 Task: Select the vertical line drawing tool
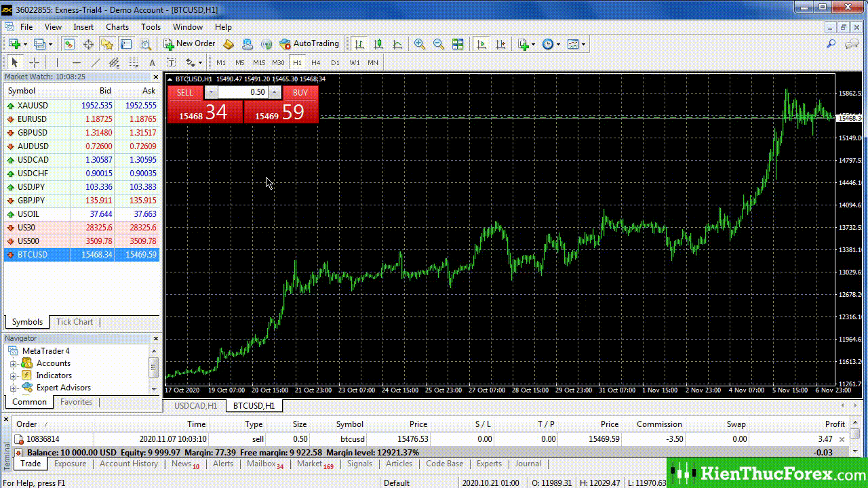point(57,62)
